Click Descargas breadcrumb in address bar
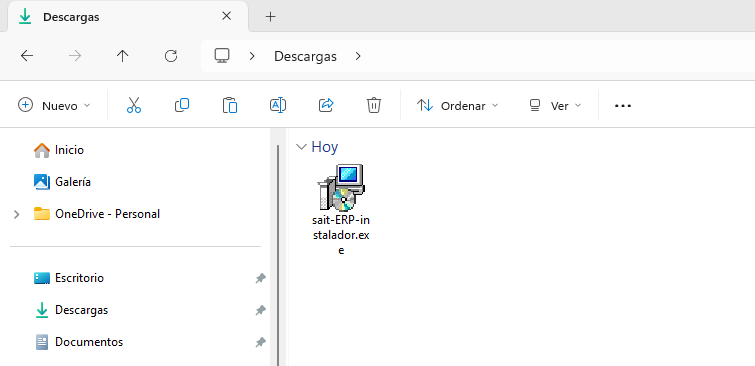The width and height of the screenshot is (755, 366). click(x=305, y=56)
